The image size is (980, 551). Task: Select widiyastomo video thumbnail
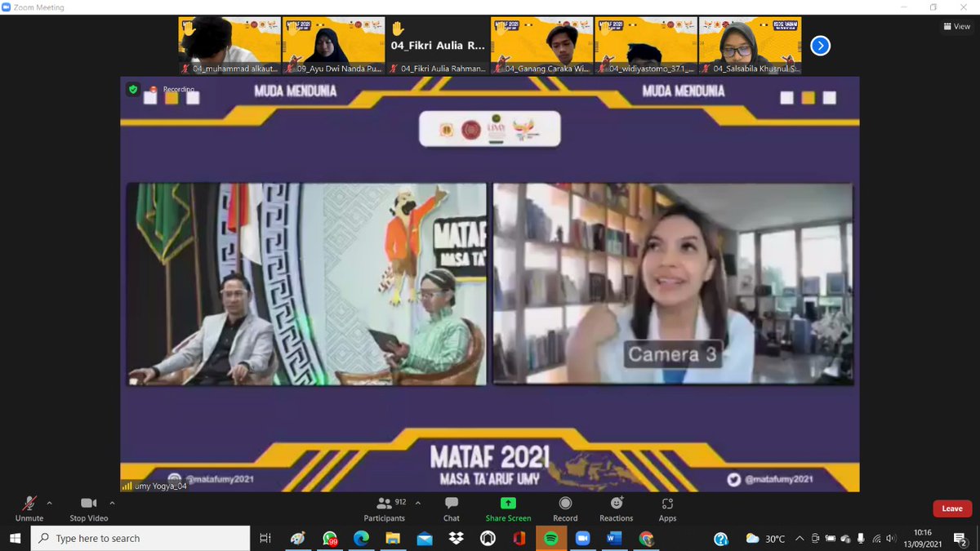click(645, 46)
